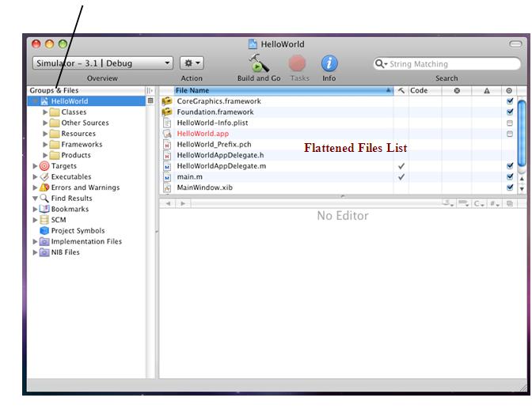The image size is (532, 409).
Task: Toggle target checkbox for HelloWorldAppDelegate.m
Action: coord(510,165)
